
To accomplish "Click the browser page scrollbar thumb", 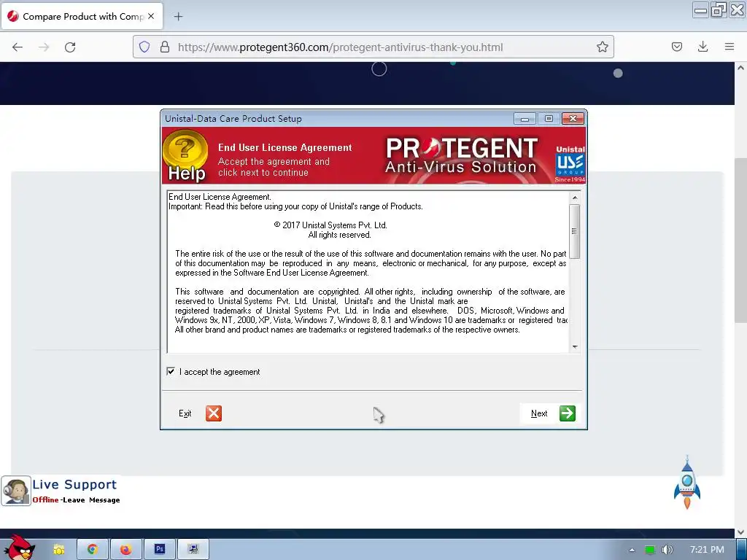I will pyautogui.click(x=740, y=241).
